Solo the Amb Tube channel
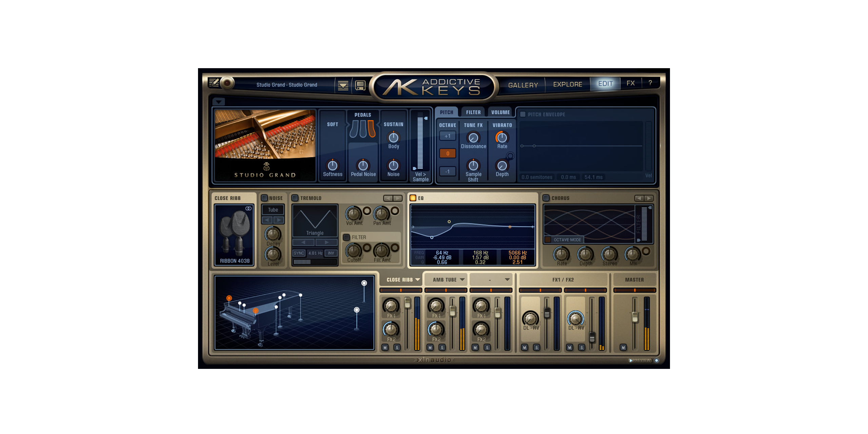This screenshot has width=868, height=434. pos(442,347)
